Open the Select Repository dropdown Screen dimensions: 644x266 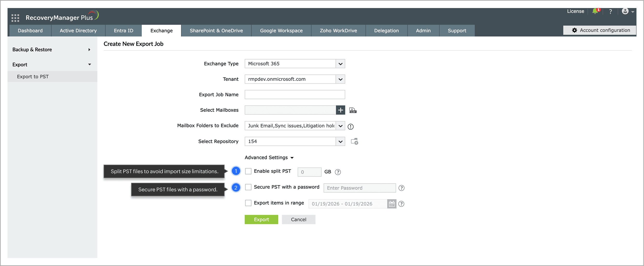[295, 142]
